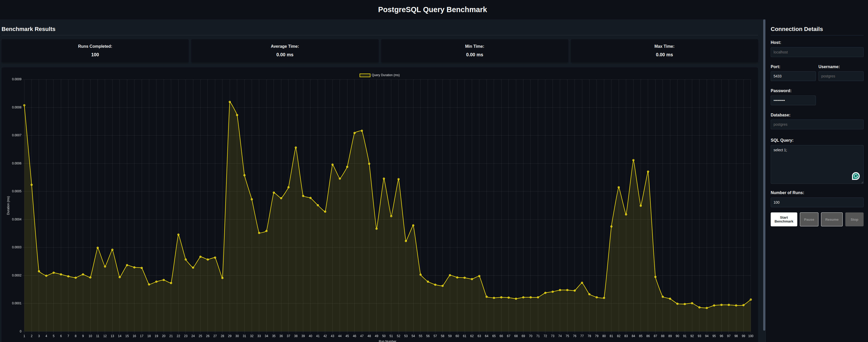Focus the Password input field
The image size is (868, 342).
(793, 100)
